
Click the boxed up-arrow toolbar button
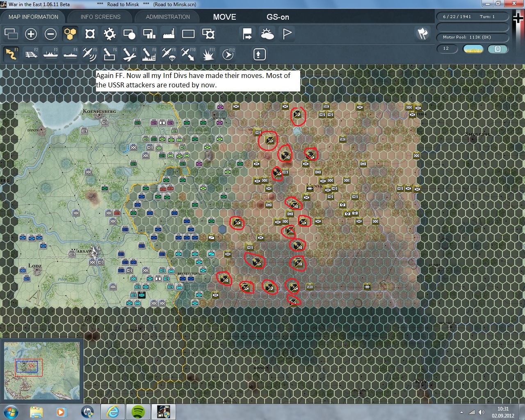click(259, 54)
